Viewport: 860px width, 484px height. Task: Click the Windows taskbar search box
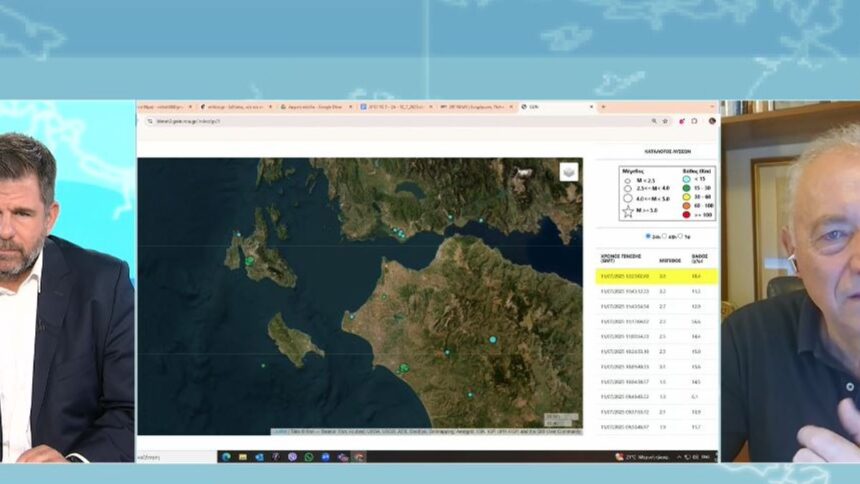tap(176, 457)
